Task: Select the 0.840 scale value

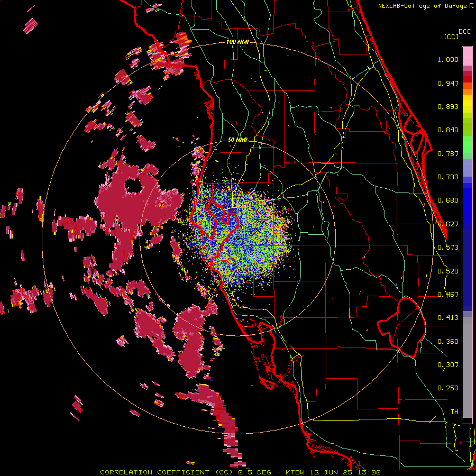Action: (448, 130)
